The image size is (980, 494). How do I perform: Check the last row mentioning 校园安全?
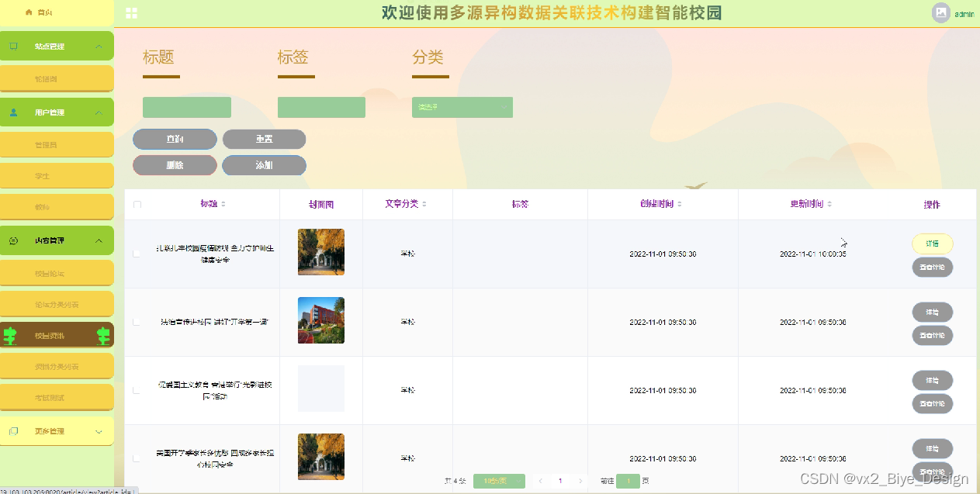click(x=137, y=458)
